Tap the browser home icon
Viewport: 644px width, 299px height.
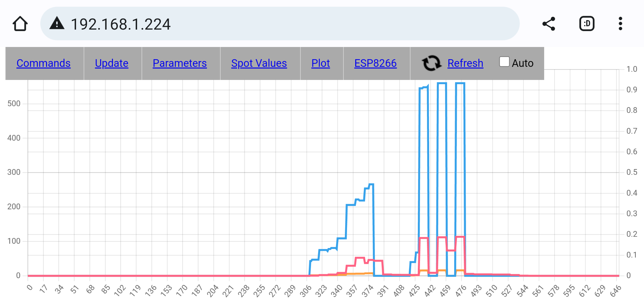(x=20, y=24)
